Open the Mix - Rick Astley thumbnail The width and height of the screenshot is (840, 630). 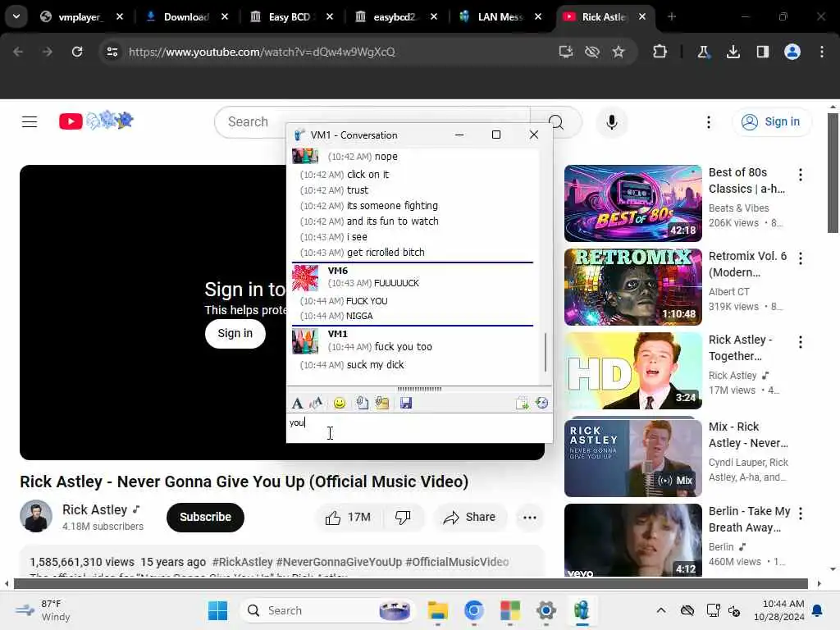[x=632, y=458]
